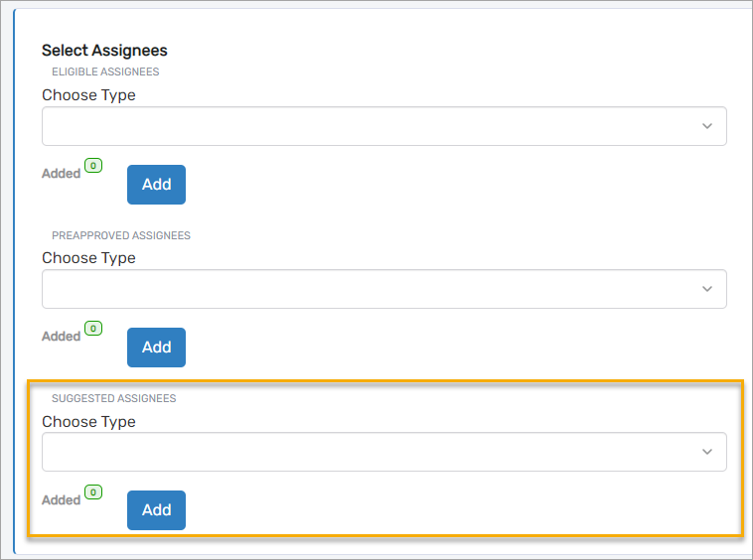Click the chevron arrow in Eligible Assignees dropdown
The image size is (753, 560).
click(707, 126)
